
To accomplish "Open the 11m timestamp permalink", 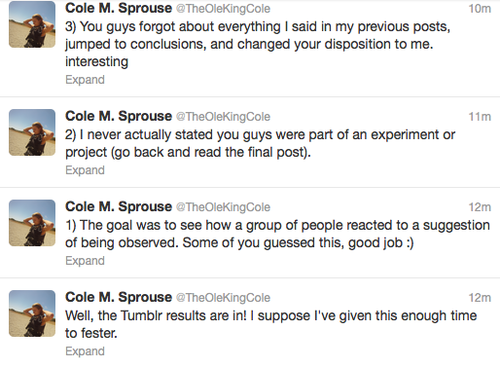I will [x=480, y=117].
